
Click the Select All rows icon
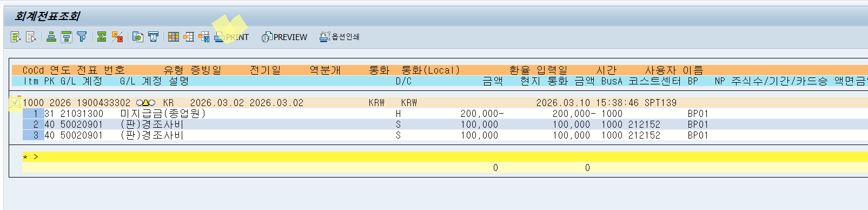[16, 37]
